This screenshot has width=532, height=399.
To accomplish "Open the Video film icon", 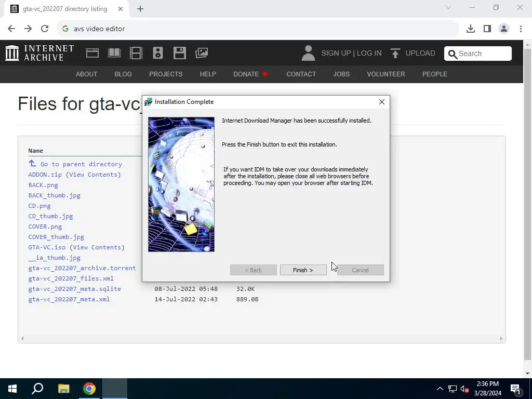I will pos(136,53).
